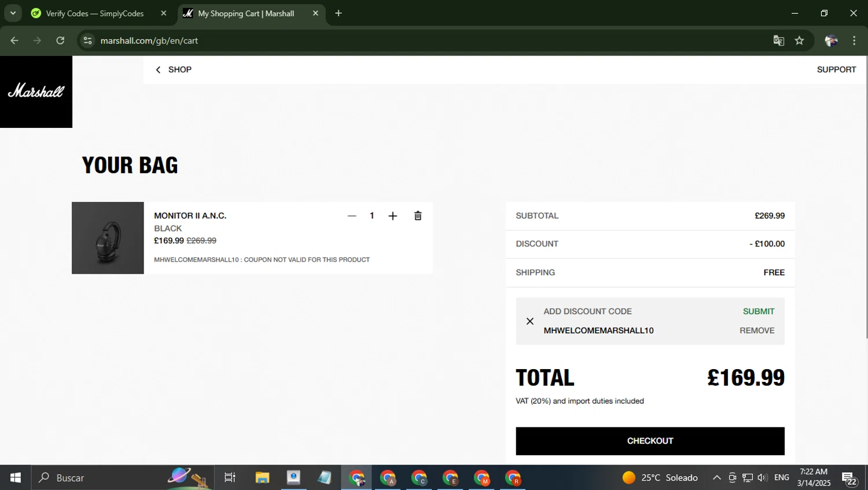View site information icon
The width and height of the screenshot is (868, 490).
88,40
